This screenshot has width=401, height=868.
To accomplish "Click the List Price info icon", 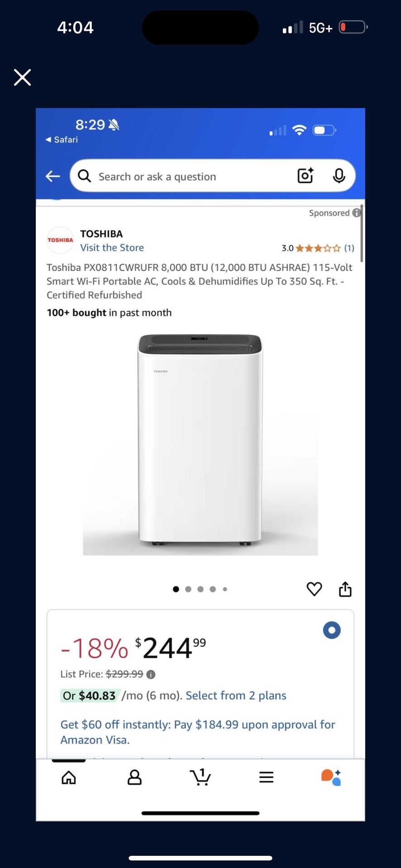I will coord(151,675).
